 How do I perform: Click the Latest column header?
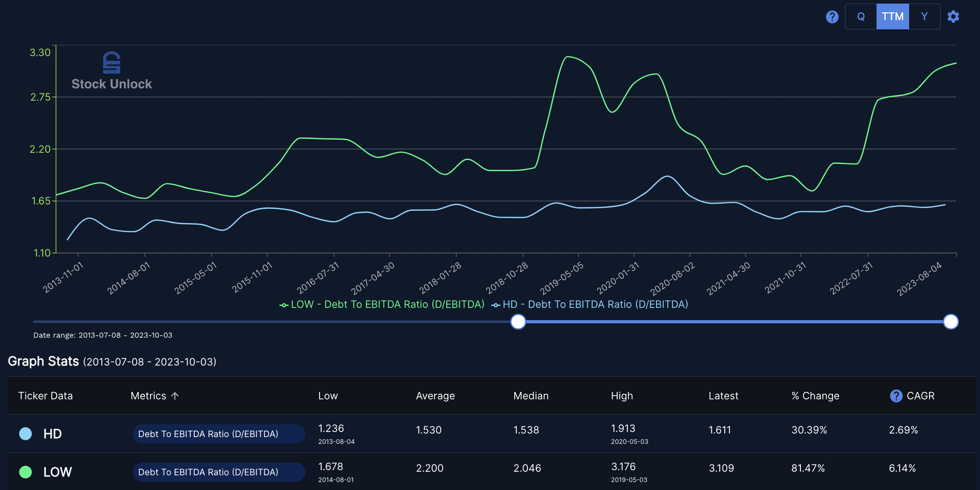723,396
